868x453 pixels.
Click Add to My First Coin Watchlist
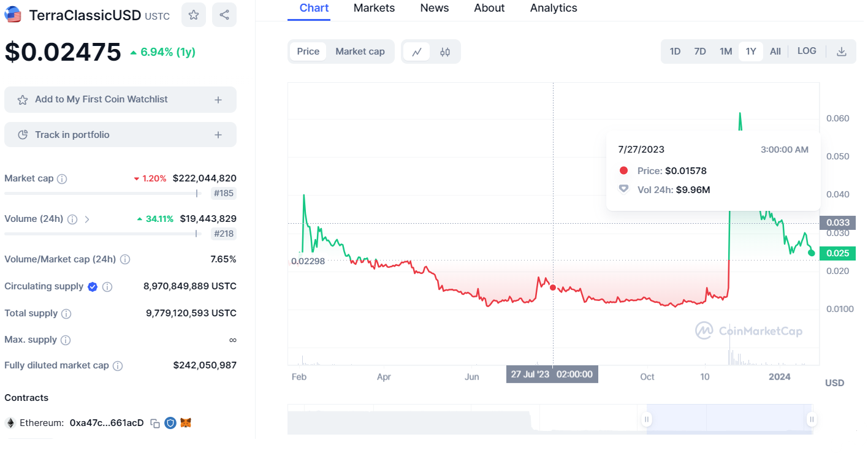(120, 99)
